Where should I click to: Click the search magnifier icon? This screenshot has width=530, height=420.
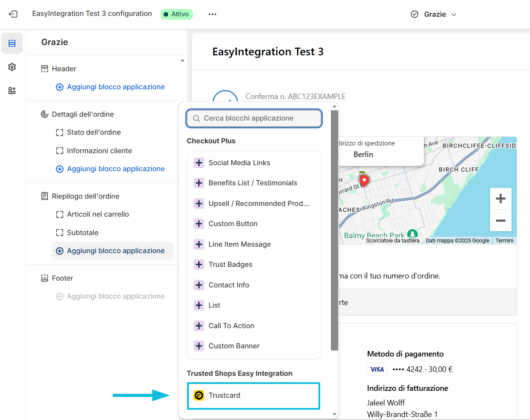[197, 118]
